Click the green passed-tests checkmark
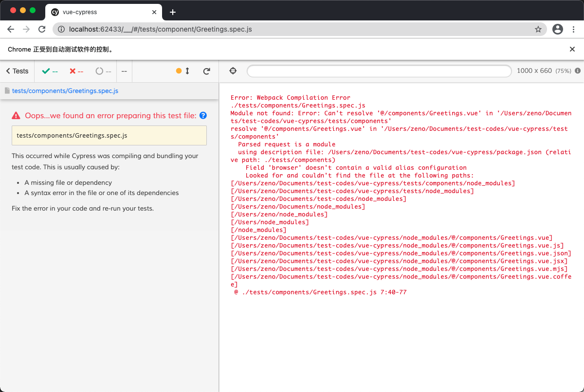Screen dimensions: 584x392 (46, 71)
